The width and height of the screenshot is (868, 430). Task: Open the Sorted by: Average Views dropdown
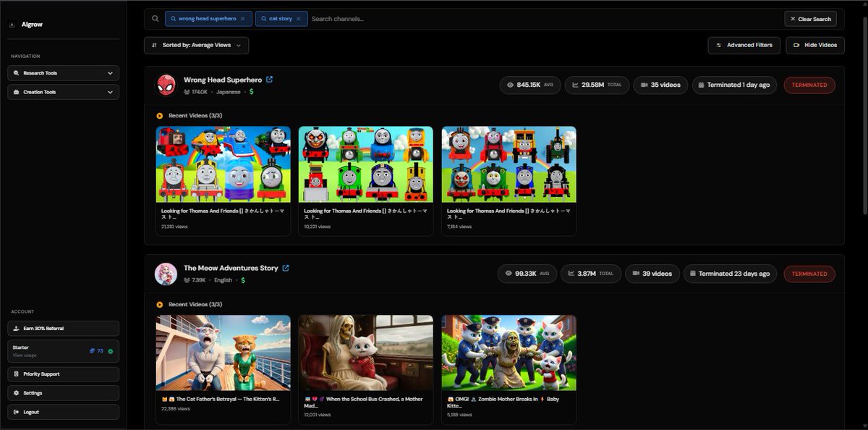(x=196, y=45)
